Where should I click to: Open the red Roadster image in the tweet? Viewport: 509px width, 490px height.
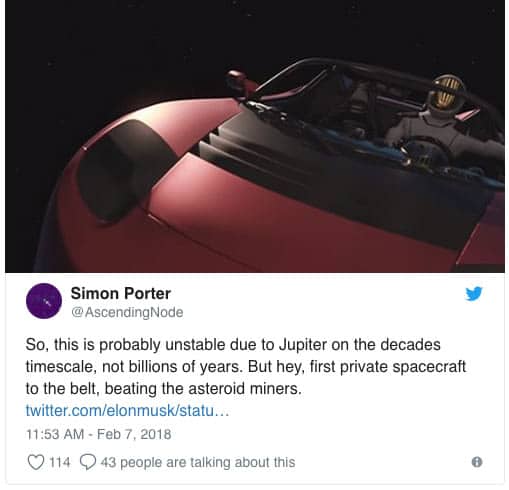[255, 139]
